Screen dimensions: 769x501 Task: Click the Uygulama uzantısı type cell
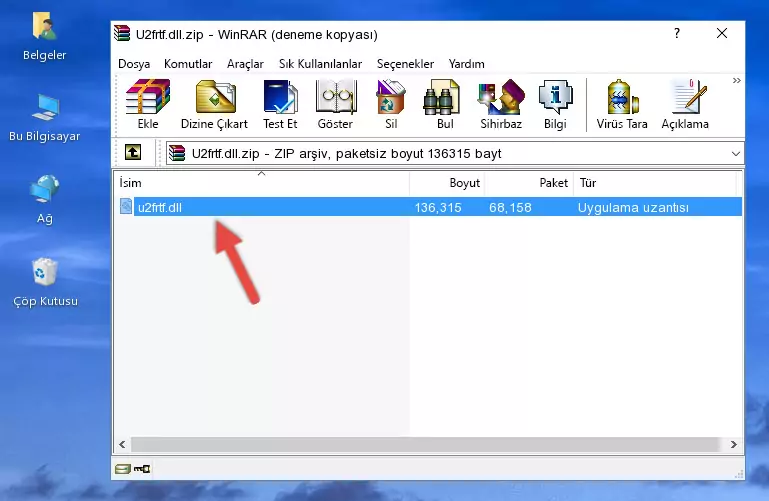point(633,207)
